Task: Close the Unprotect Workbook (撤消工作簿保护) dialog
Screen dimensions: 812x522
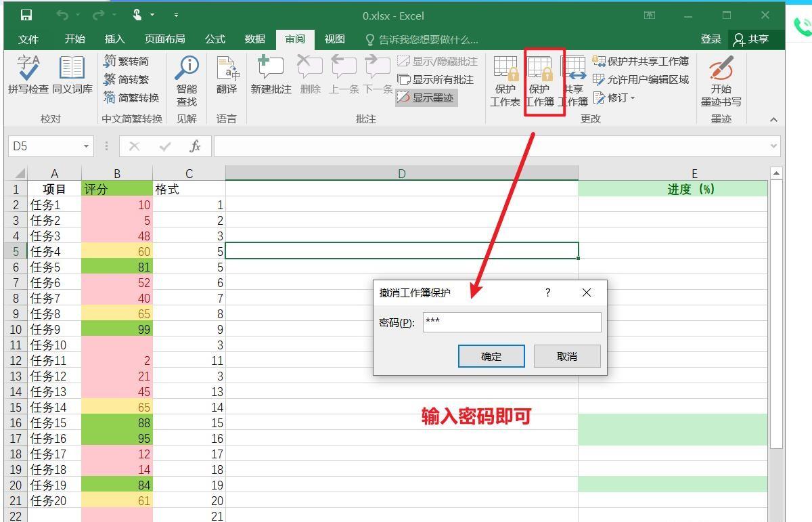Action: click(x=587, y=292)
